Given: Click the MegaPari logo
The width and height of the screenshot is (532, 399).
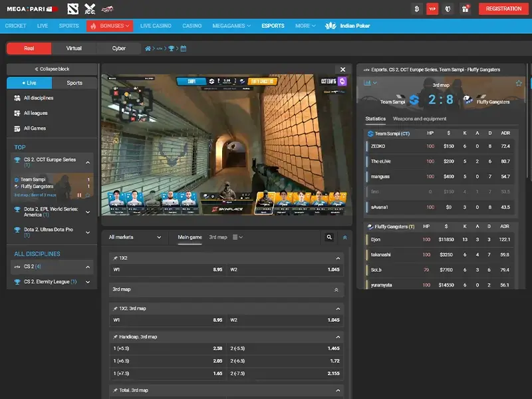Looking at the screenshot, I should (x=32, y=9).
